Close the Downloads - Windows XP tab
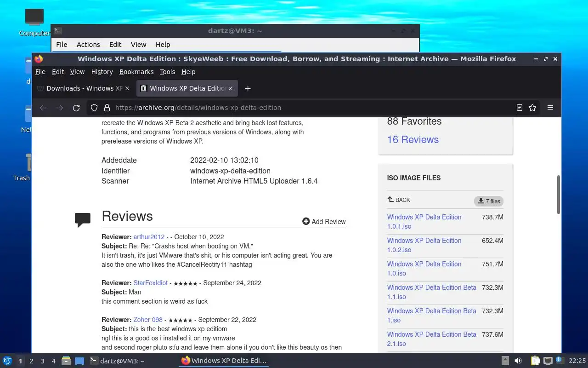 (x=127, y=88)
